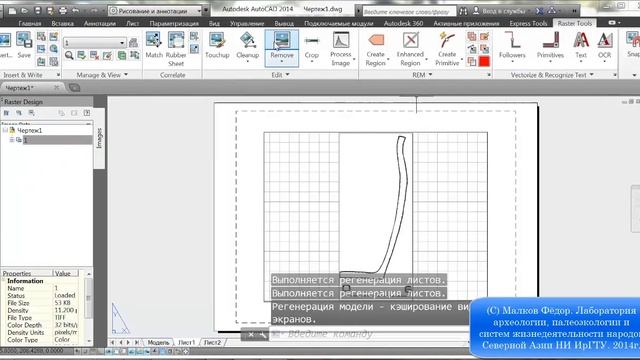Launch the OCR tool
The height and width of the screenshot is (360, 640).
coord(604,46)
